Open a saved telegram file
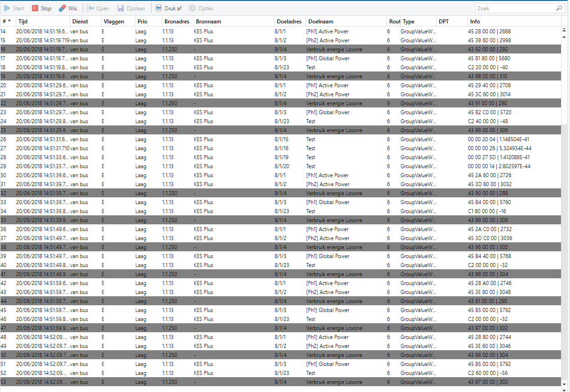This screenshot has width=570, height=392. pos(98,9)
